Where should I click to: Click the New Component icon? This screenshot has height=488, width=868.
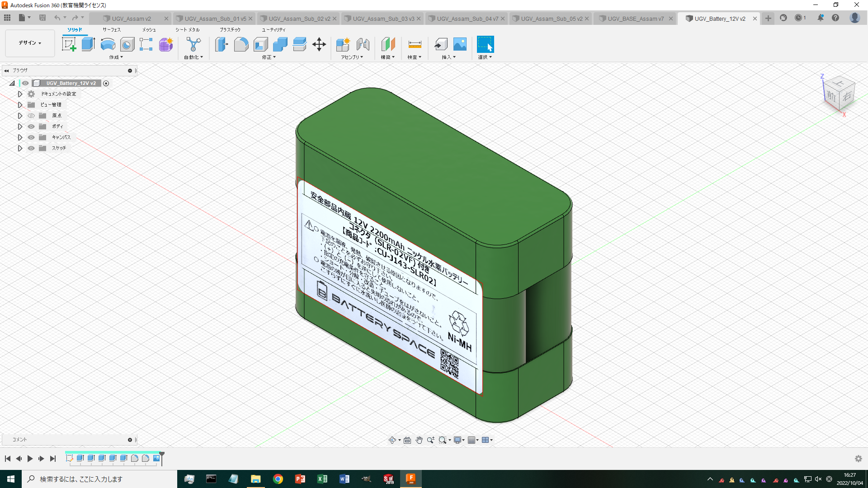pos(343,44)
